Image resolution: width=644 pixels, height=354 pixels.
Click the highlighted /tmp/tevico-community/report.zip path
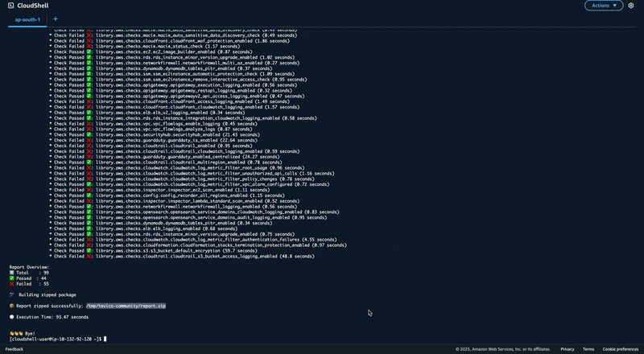(126, 306)
